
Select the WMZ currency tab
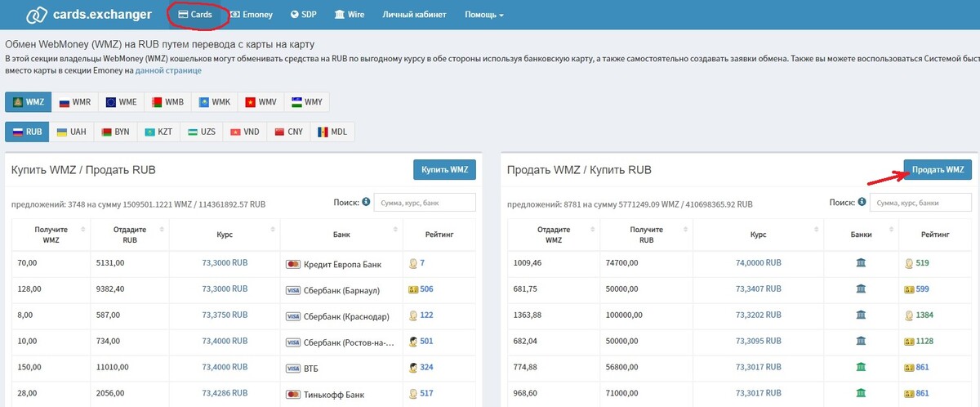(x=28, y=103)
